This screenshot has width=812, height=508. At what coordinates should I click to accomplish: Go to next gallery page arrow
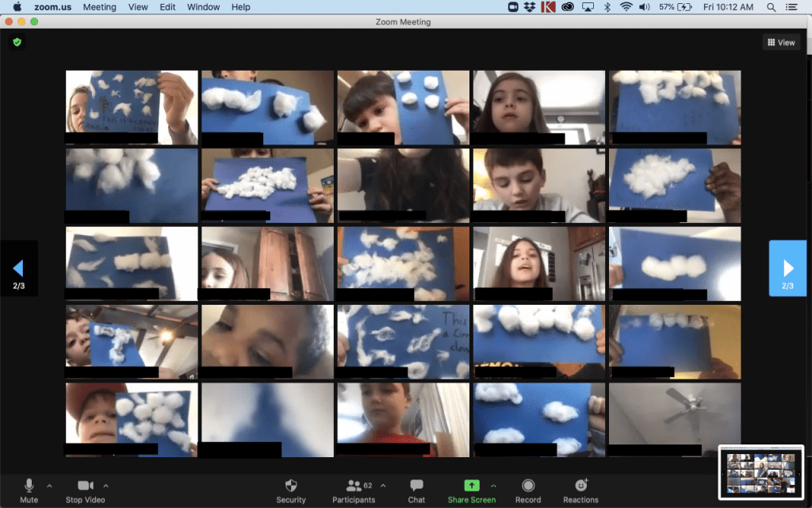click(x=787, y=268)
